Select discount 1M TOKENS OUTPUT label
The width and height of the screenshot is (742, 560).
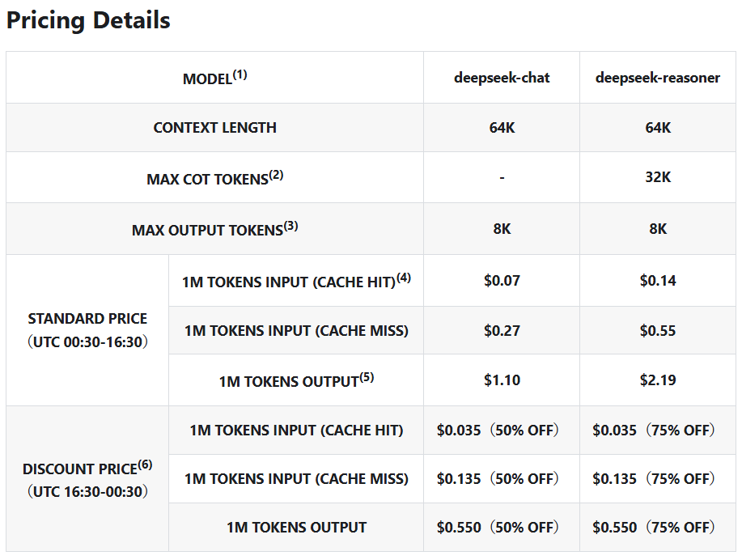coord(296,527)
